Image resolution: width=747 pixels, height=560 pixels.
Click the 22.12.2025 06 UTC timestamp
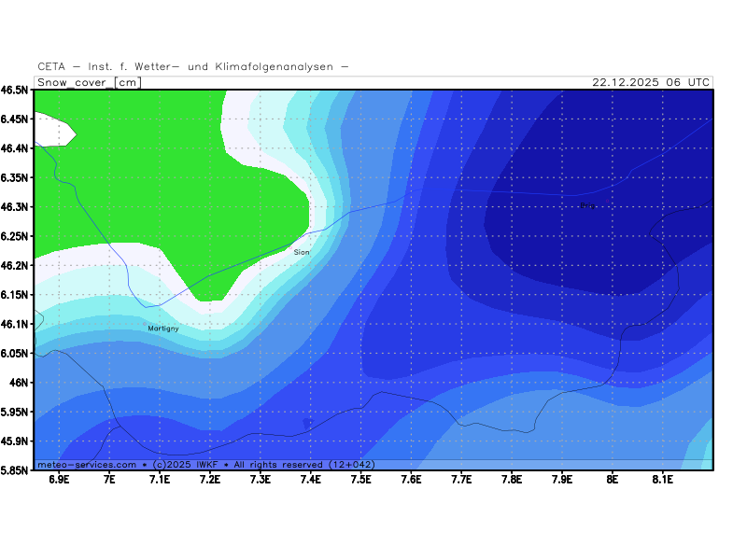[x=651, y=82]
